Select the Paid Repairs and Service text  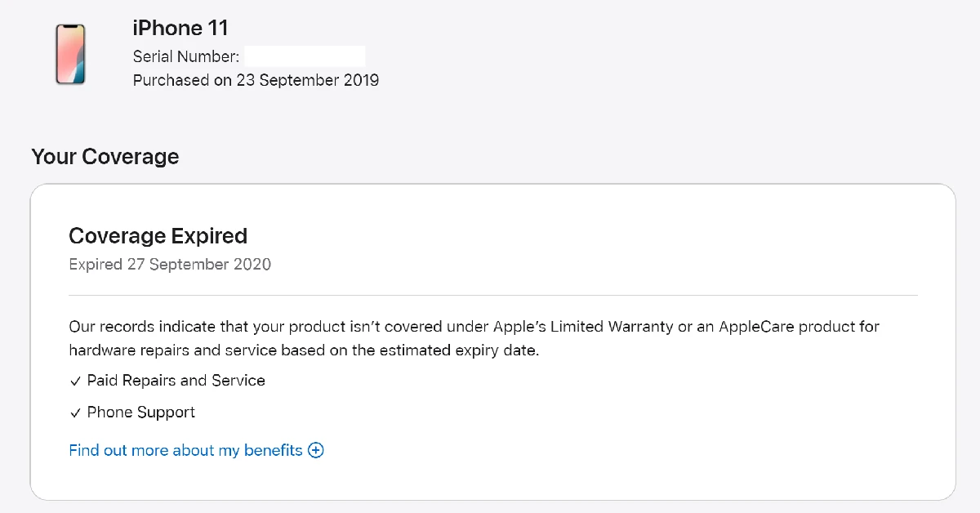[x=176, y=381]
